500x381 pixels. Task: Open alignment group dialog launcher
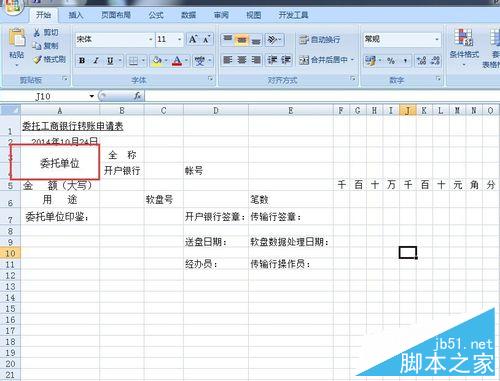(353, 79)
